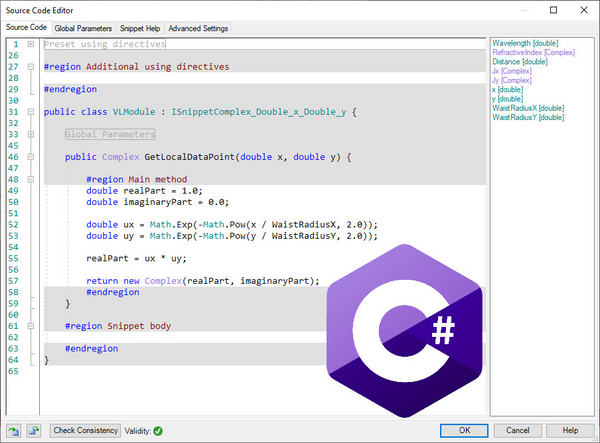Confirm with the OK button
The height and width of the screenshot is (443, 600).
465,430
